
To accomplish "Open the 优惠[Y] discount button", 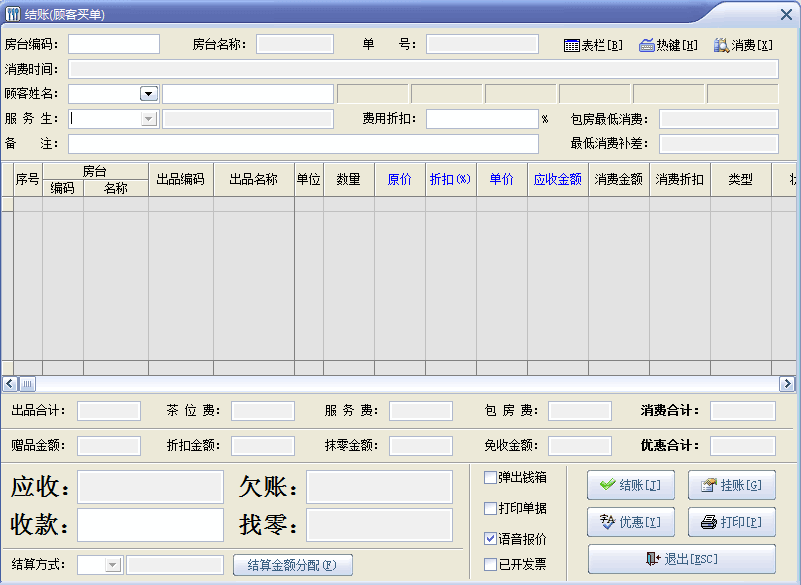I will [631, 522].
